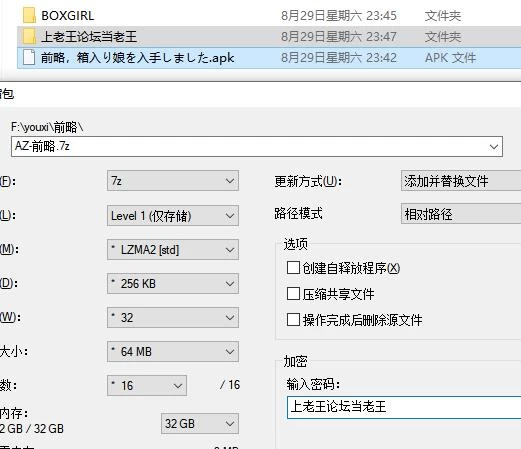Click the apk file icon
The image size is (521, 449).
click(29, 57)
